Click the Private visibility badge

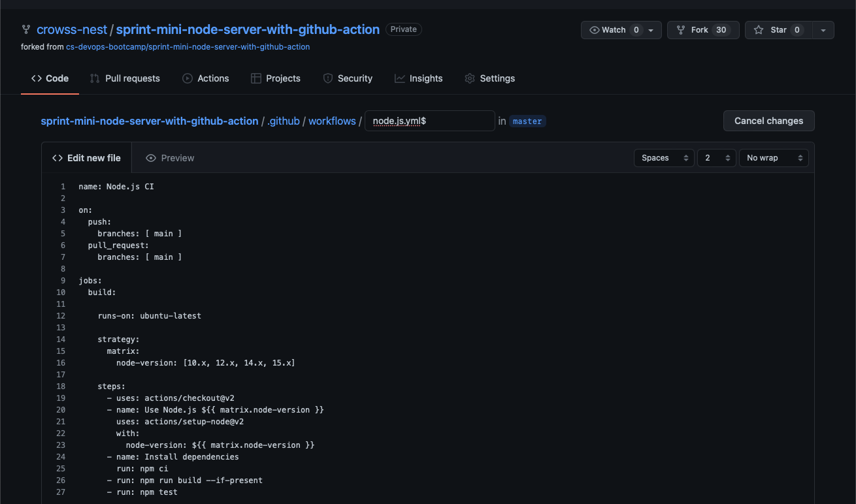pyautogui.click(x=404, y=29)
